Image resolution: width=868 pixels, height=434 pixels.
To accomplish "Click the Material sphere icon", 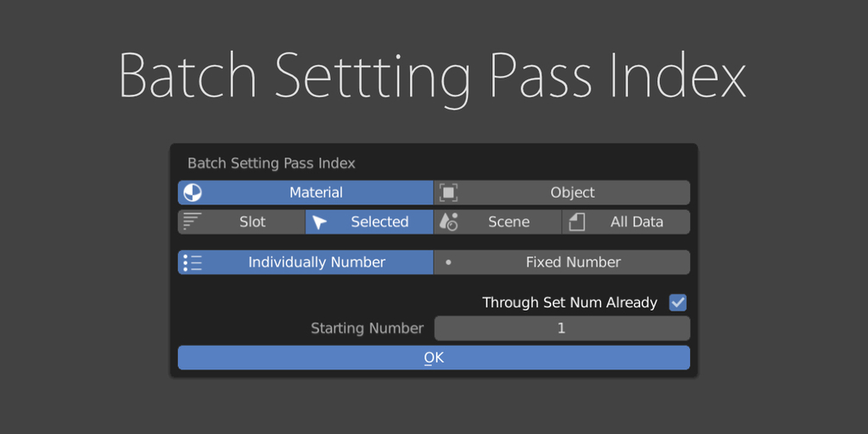I will click(193, 192).
